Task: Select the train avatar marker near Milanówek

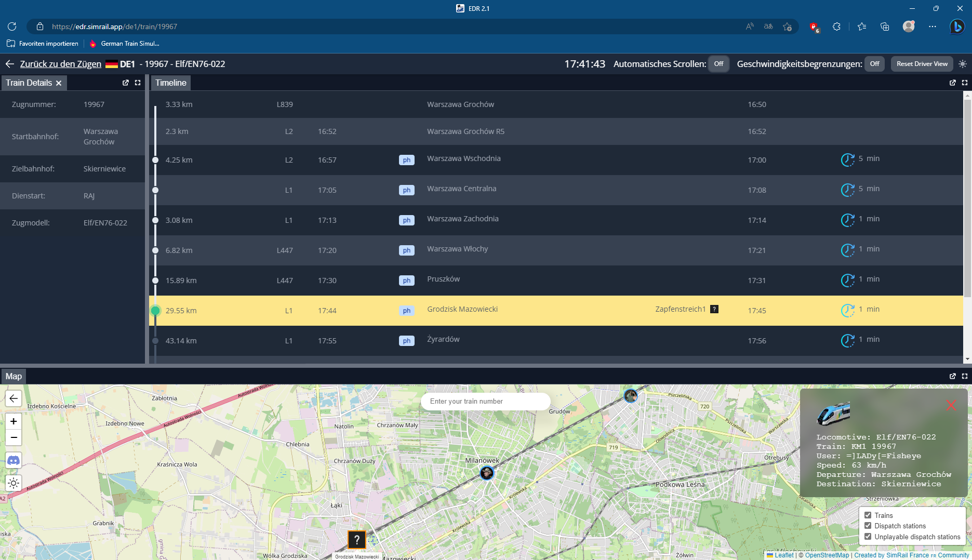Action: point(487,473)
